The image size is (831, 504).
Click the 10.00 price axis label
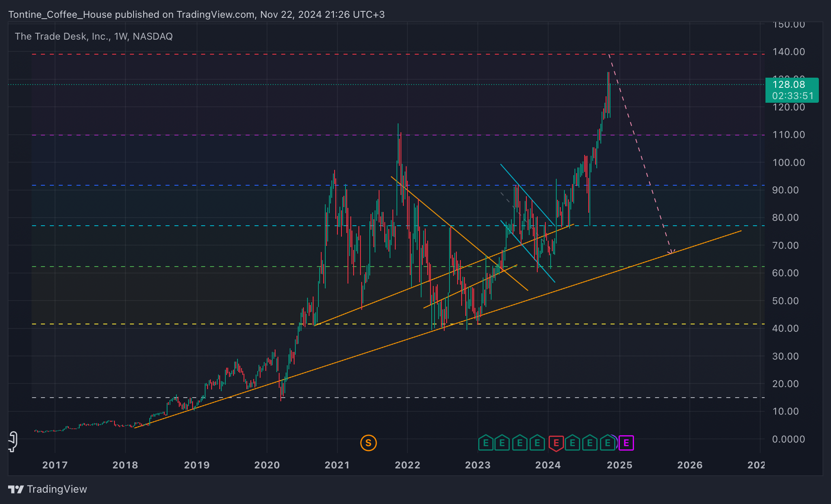click(785, 411)
